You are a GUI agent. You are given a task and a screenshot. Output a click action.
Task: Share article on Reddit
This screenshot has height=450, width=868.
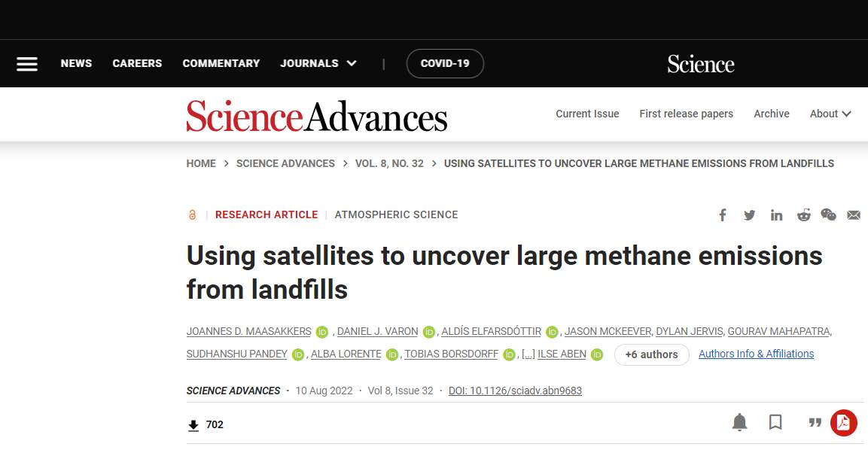click(804, 215)
